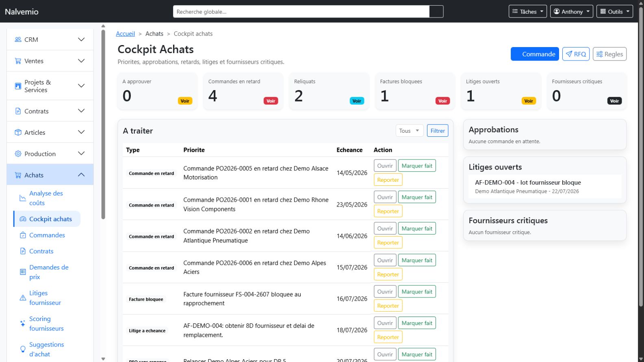Open Analyse des coûts menu item
The image size is (644, 362).
point(47,198)
